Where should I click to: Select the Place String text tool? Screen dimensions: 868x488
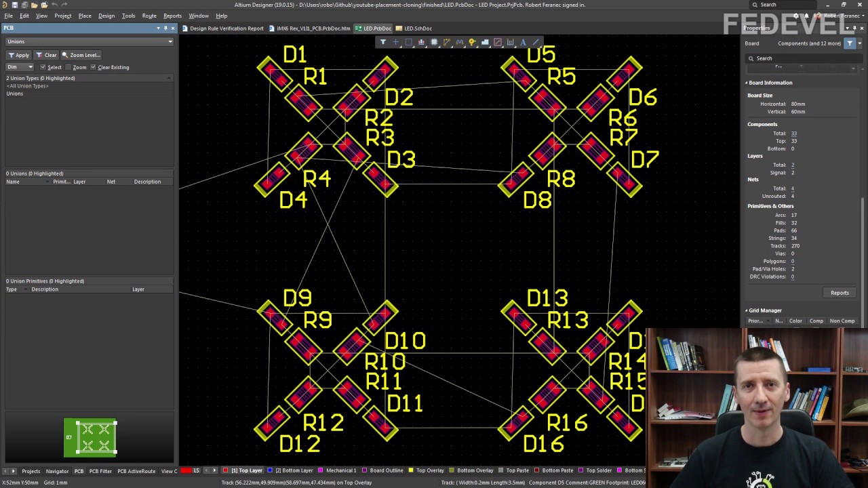[523, 42]
